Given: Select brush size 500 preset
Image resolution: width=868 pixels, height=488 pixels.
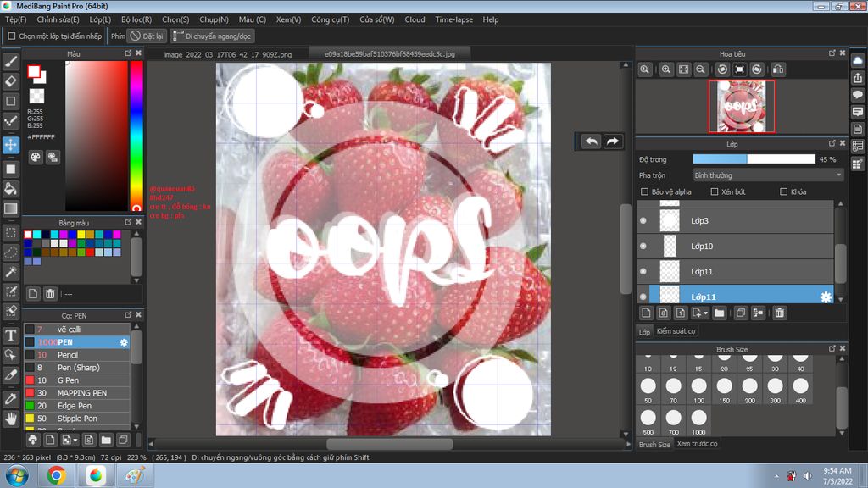Looking at the screenshot, I should 648,422.
